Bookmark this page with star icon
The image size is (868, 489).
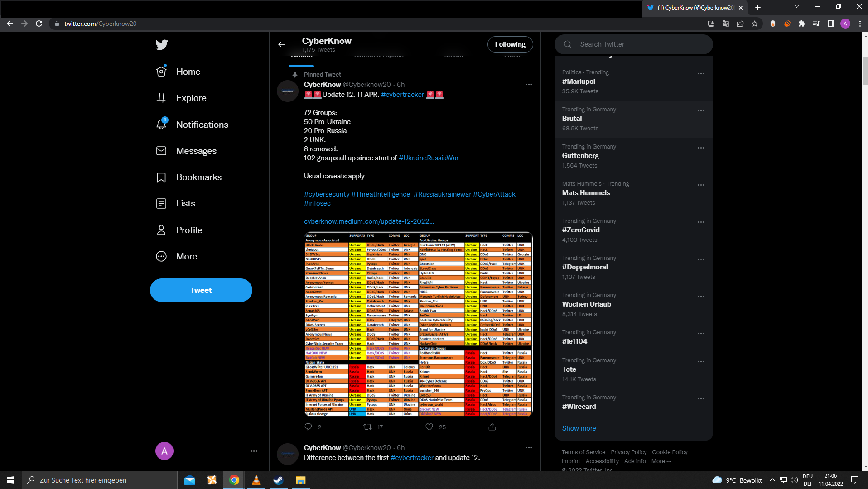click(755, 24)
